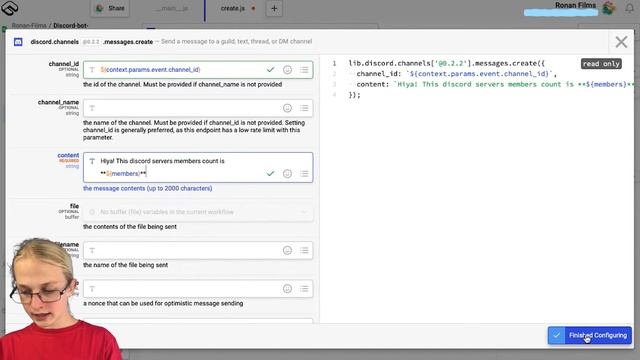Open emoji picker for nonce field
Viewport: 640px width, 360px height.
[x=287, y=289]
